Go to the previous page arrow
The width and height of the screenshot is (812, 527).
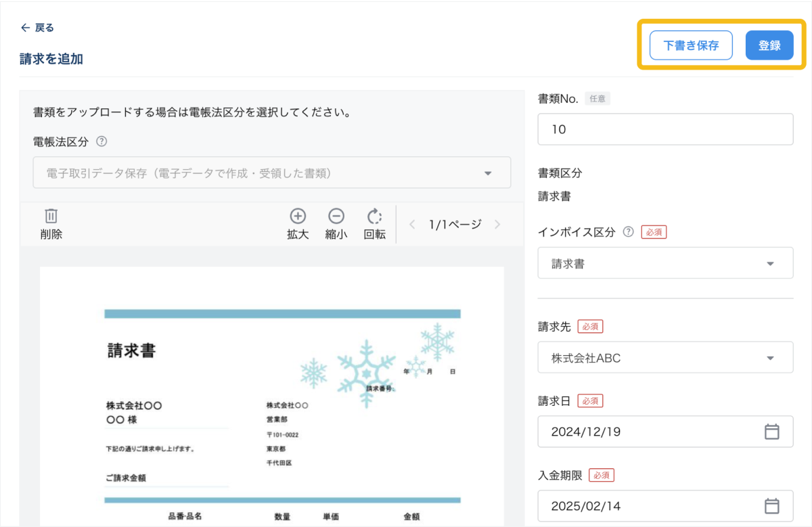tap(412, 225)
